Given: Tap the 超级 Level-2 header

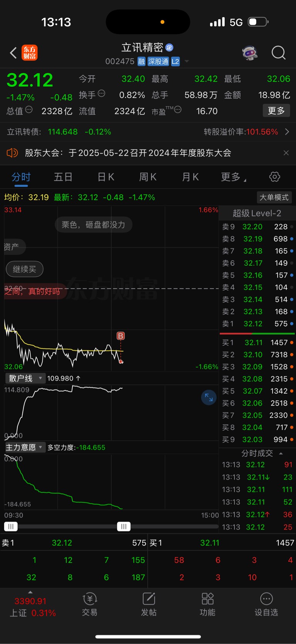Looking at the screenshot, I should pyautogui.click(x=257, y=213).
